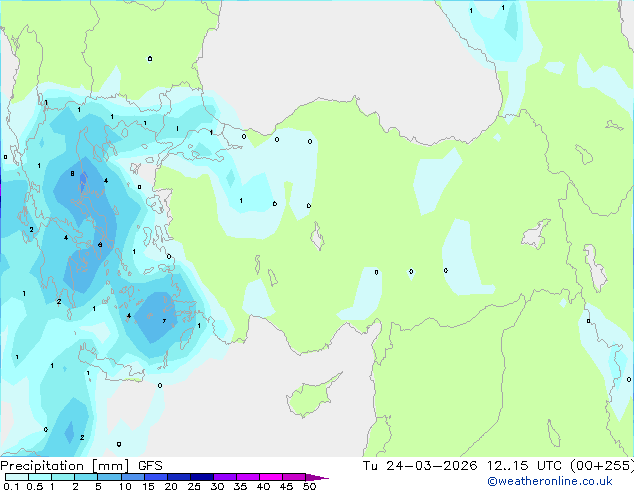
Task: Click the above-50 arrow tip of legend
Action: coord(317,477)
